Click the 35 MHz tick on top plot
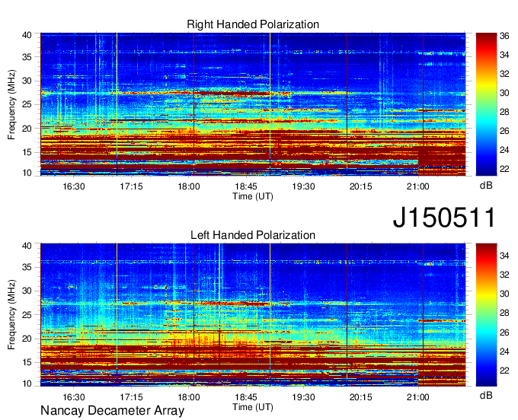This screenshot has width=518, height=420. click(x=27, y=57)
